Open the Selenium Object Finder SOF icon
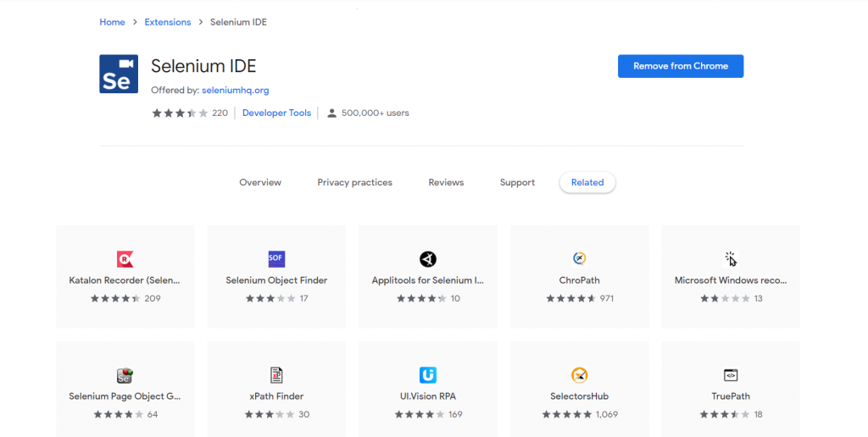The width and height of the screenshot is (868, 437). 276,259
